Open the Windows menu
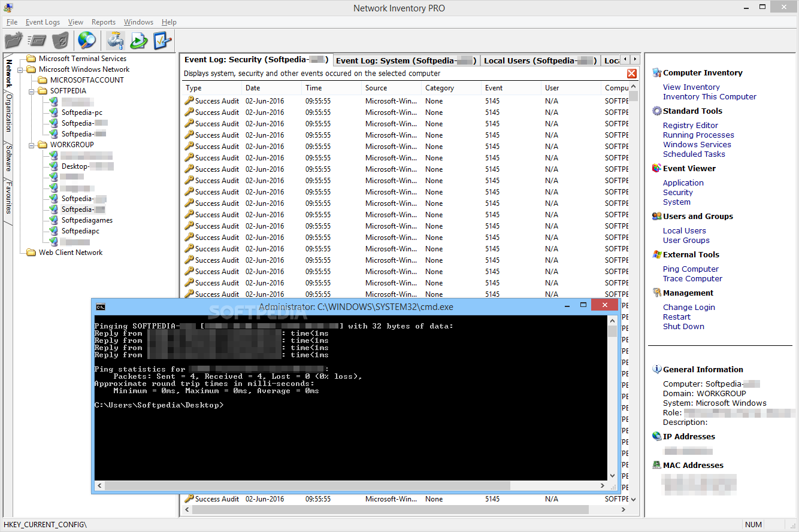The width and height of the screenshot is (799, 532). (x=138, y=22)
